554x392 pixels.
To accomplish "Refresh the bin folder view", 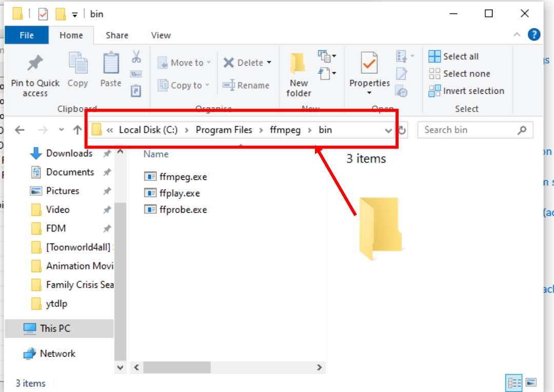I will tap(403, 130).
